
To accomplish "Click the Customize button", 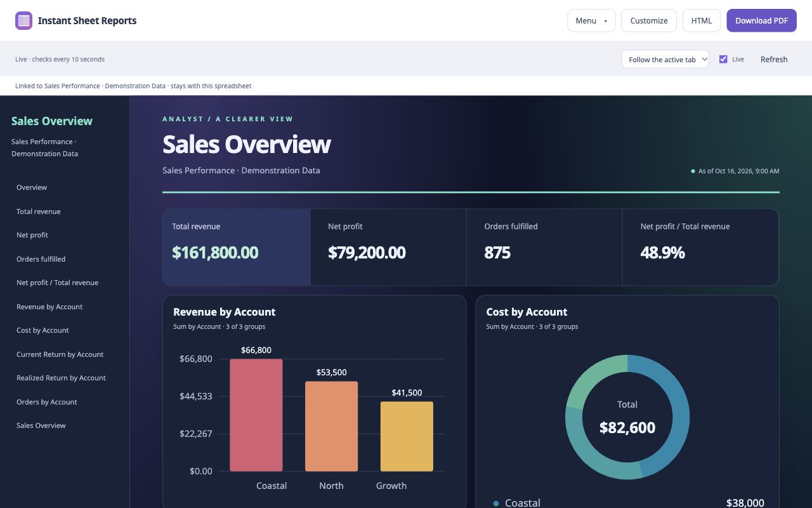I will (649, 20).
